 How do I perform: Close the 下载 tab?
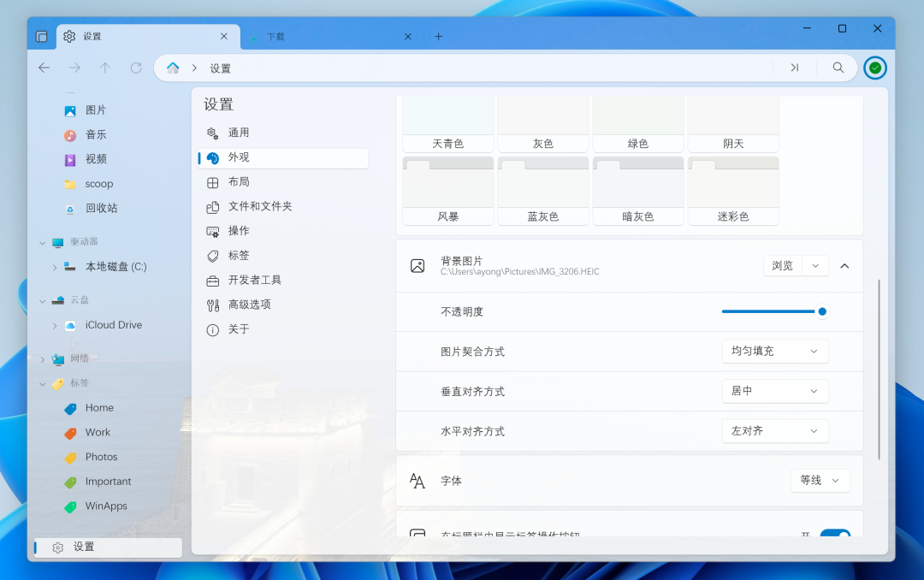[408, 37]
